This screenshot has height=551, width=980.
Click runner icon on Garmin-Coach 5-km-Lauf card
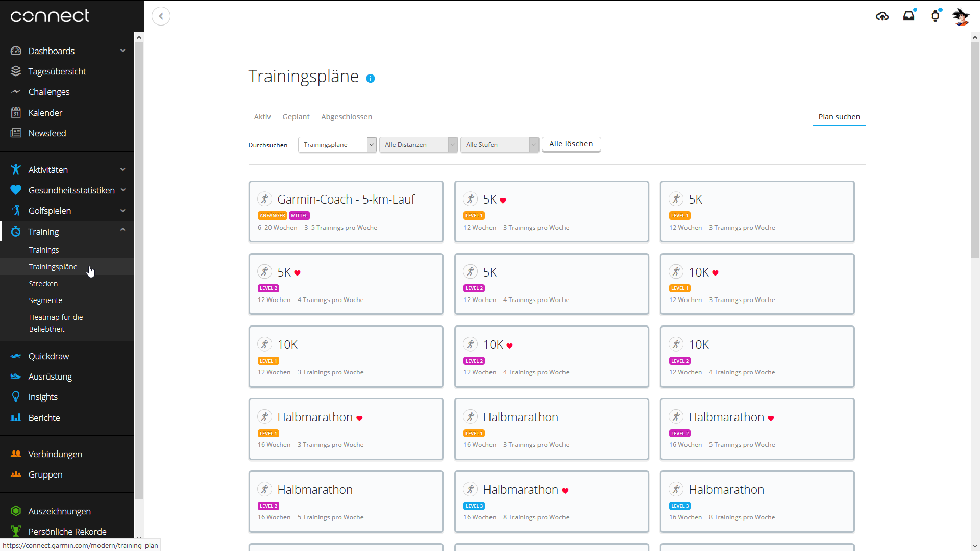click(x=264, y=199)
